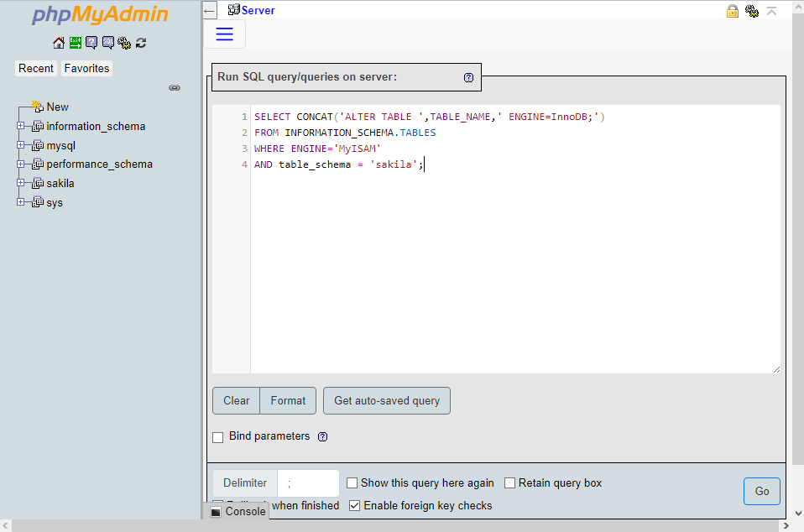Click Get auto-saved query button
The width and height of the screenshot is (804, 532).
point(387,401)
